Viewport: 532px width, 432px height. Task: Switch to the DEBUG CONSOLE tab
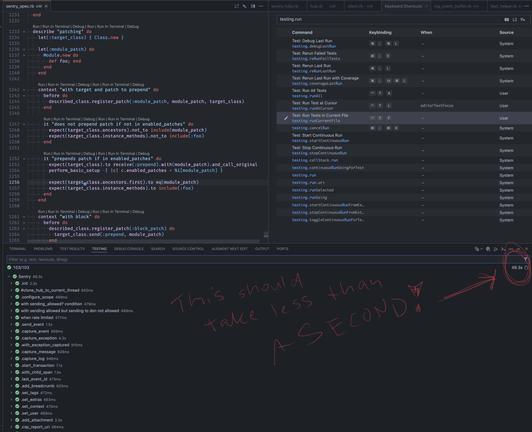click(129, 249)
